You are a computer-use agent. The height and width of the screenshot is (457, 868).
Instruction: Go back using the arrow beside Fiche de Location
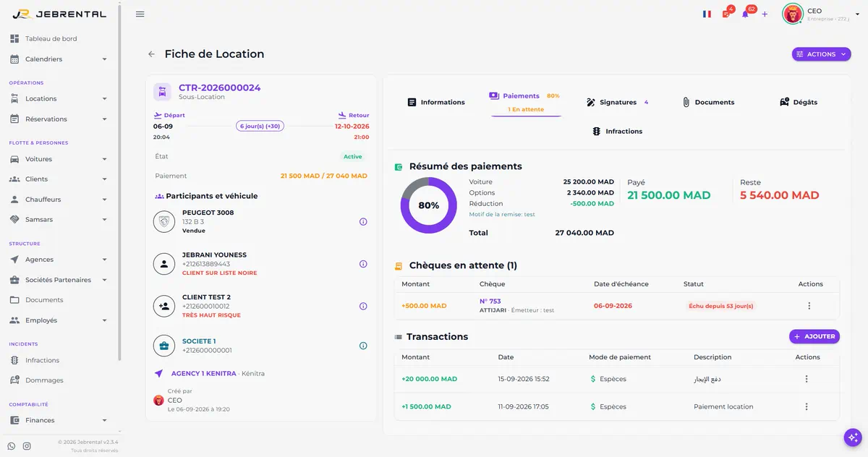[151, 54]
